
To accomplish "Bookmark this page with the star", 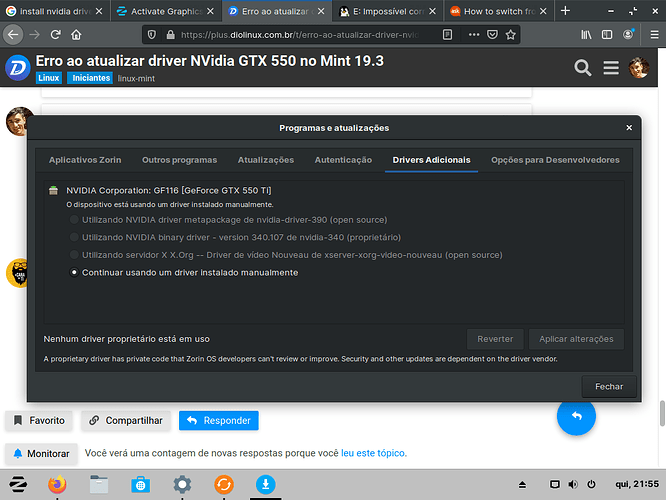I will point(511,34).
